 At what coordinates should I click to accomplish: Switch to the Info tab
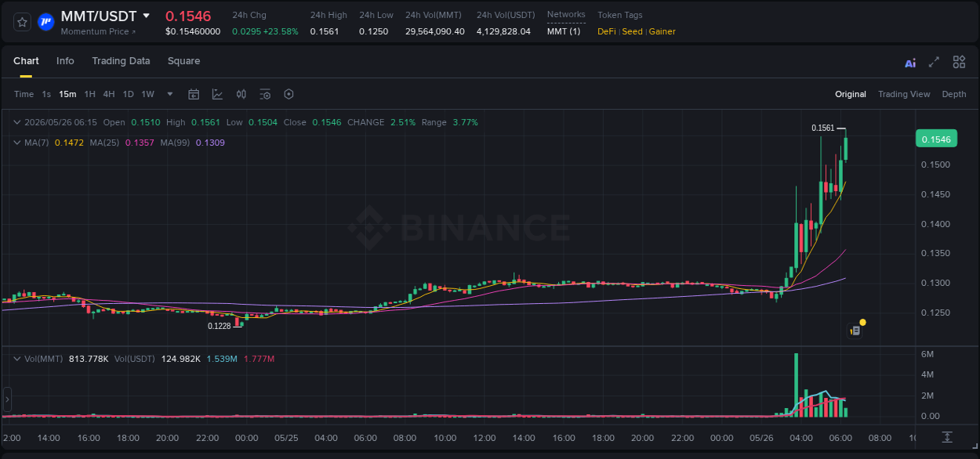pos(65,61)
